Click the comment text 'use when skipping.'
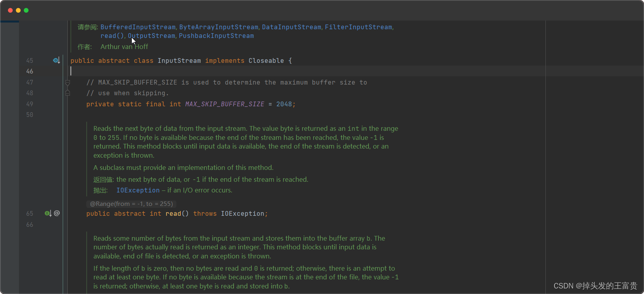Image resolution: width=644 pixels, height=294 pixels. [x=133, y=93]
